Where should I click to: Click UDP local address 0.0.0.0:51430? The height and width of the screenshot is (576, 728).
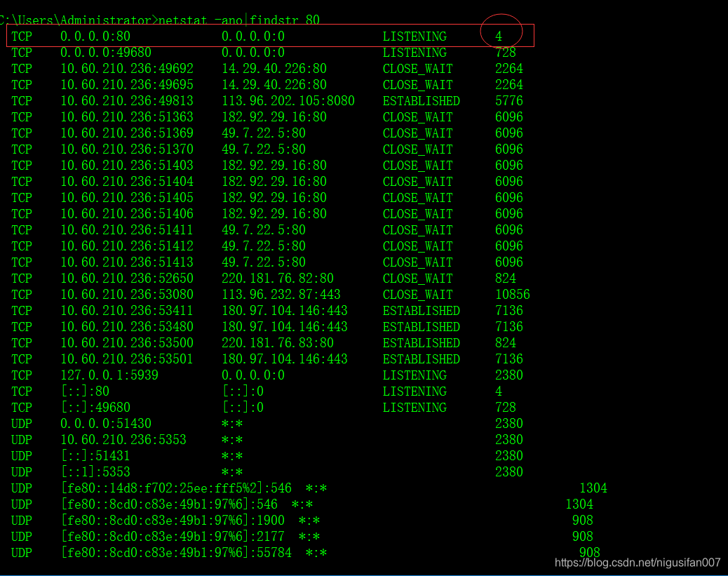[106, 424]
